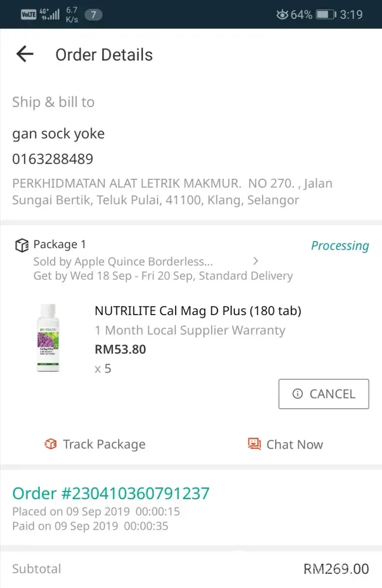382x588 pixels.
Task: Tap the info icon inside the Cancel button
Action: tap(297, 394)
